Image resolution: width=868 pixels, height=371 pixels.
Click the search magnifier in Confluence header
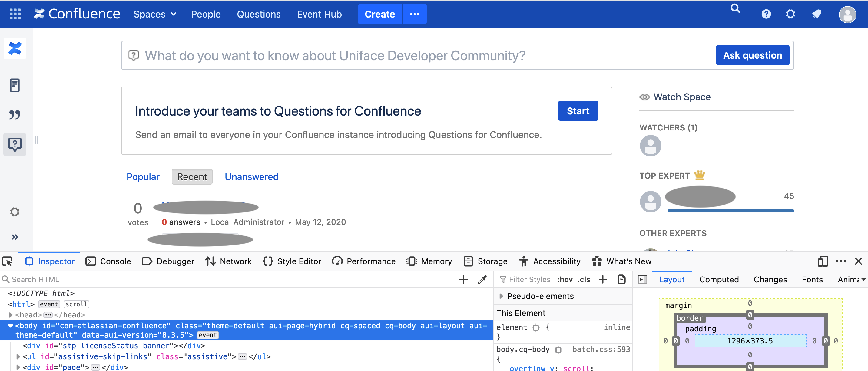click(735, 8)
